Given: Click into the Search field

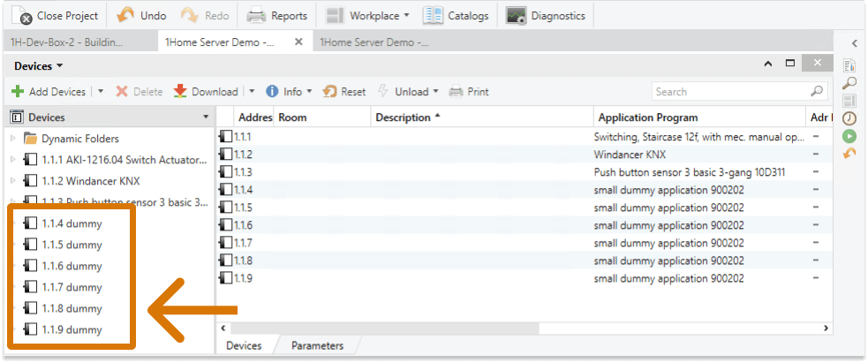Looking at the screenshot, I should click(x=728, y=92).
